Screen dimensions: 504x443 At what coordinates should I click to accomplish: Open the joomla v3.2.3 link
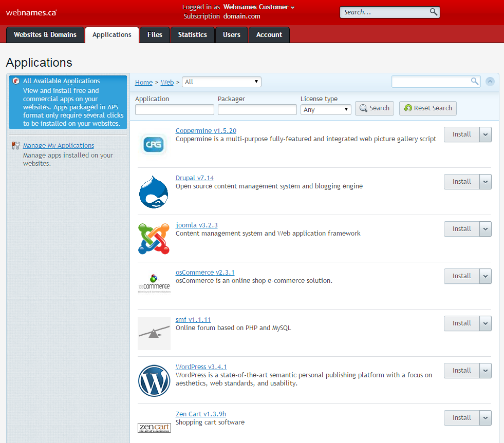(x=196, y=225)
